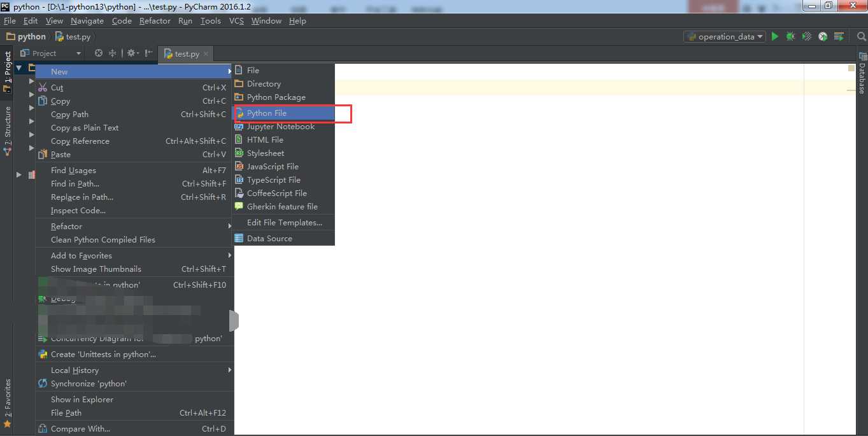Image resolution: width=868 pixels, height=436 pixels.
Task: Expand the Refactor submenu
Action: (x=134, y=226)
